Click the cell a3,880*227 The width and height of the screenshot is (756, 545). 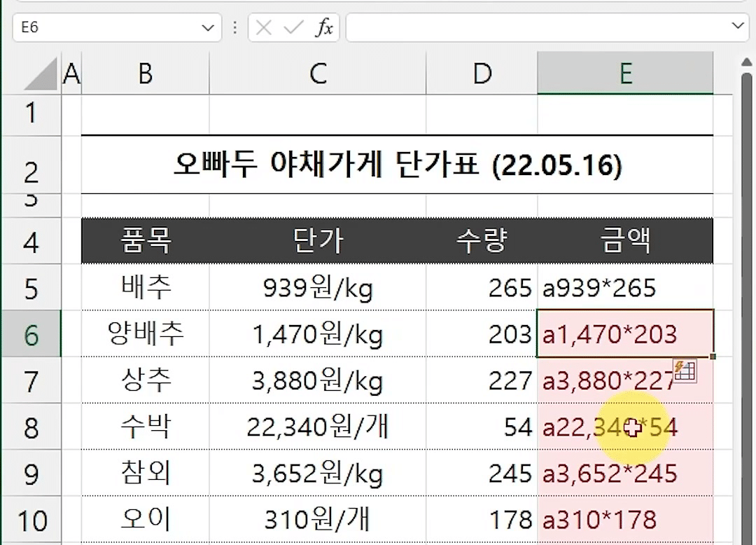625,380
